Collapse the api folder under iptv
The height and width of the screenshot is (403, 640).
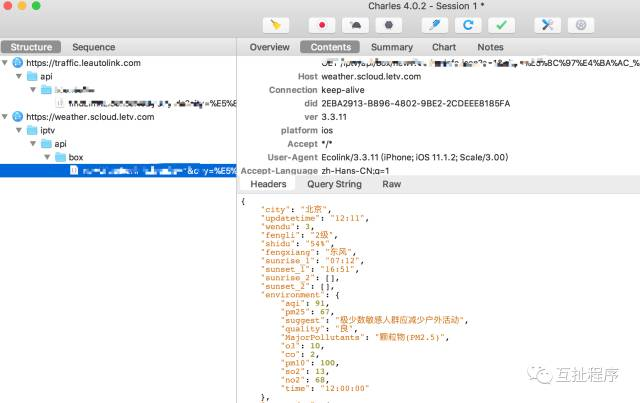[33, 144]
